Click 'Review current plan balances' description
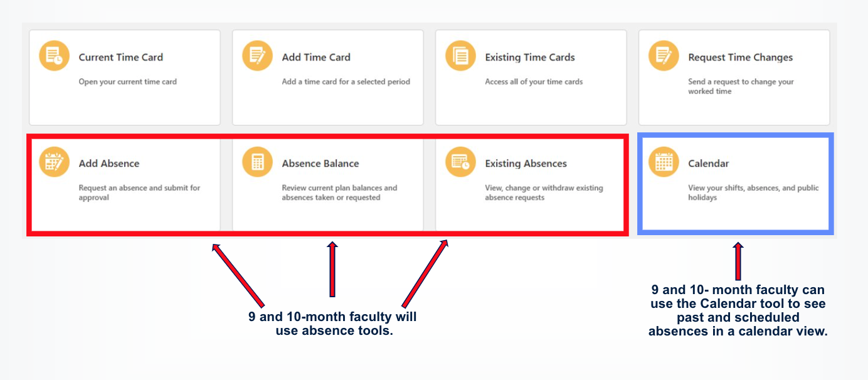Viewport: 868px width, 380px height. (339, 193)
